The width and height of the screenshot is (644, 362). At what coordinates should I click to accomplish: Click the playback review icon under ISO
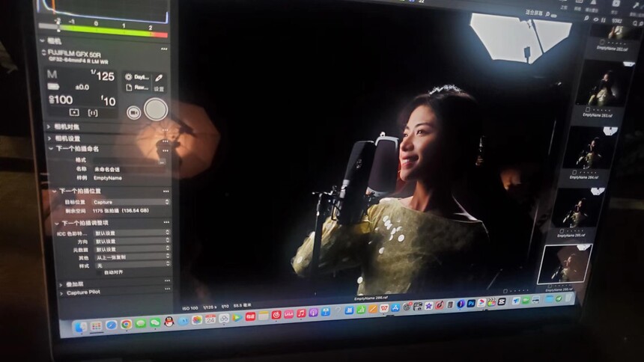pyautogui.click(x=74, y=112)
